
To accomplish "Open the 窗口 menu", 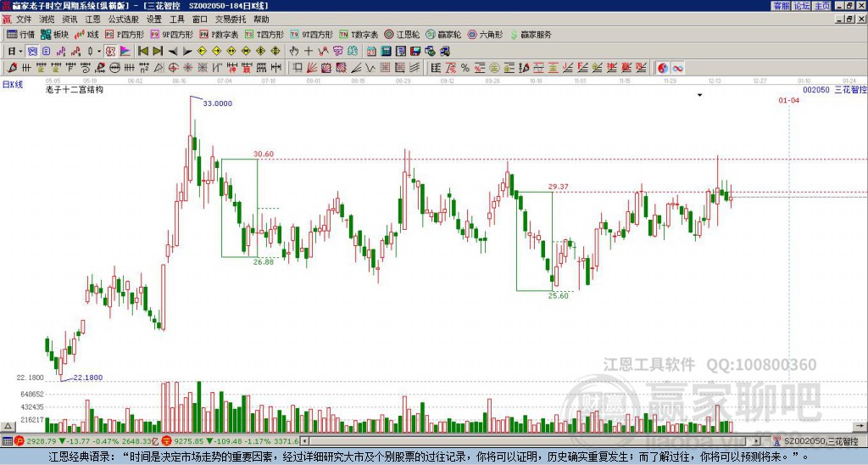I will click(199, 20).
